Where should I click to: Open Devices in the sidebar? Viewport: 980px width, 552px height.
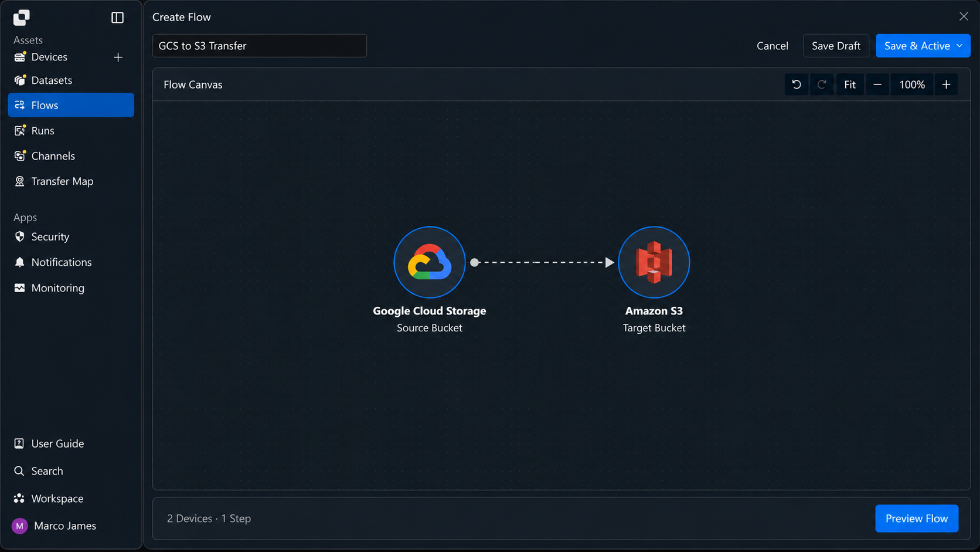pos(49,57)
